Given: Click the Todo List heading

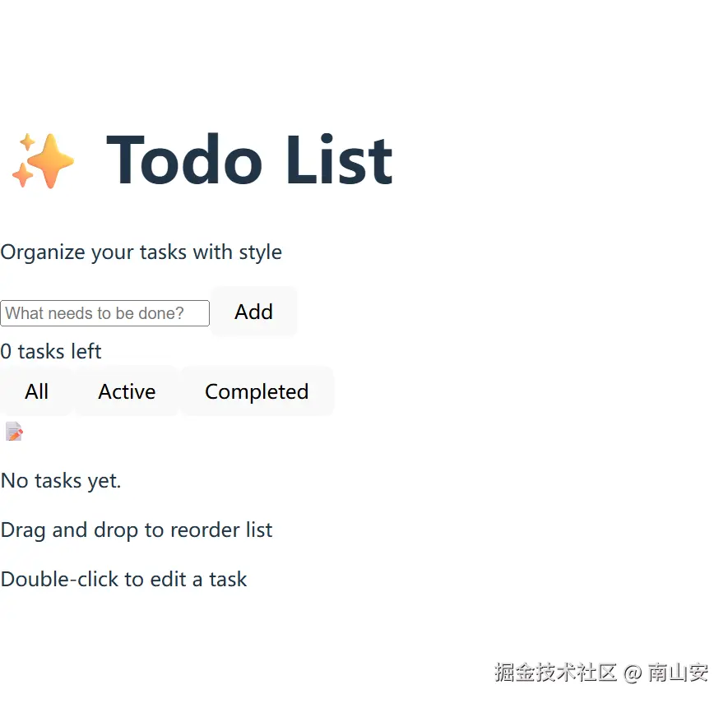Looking at the screenshot, I should 249,160.
